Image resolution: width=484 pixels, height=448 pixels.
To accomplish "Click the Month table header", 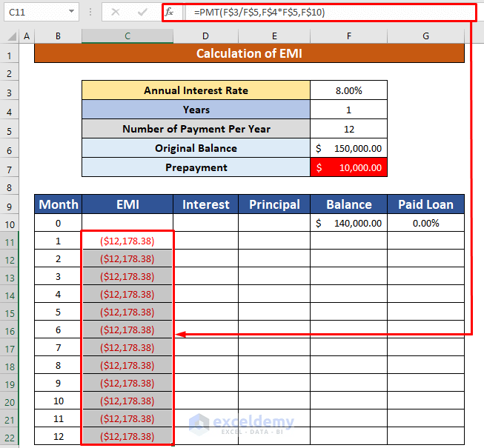I will (x=59, y=204).
